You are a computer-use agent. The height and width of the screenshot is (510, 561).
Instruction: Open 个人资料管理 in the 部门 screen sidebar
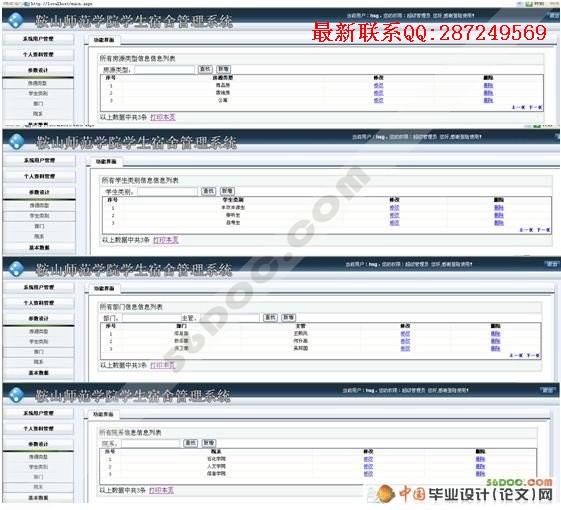click(x=39, y=303)
